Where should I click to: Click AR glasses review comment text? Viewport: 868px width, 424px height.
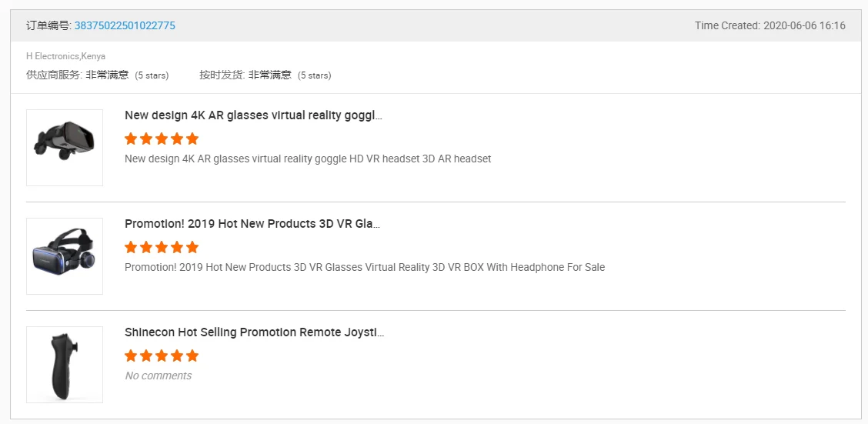click(308, 159)
